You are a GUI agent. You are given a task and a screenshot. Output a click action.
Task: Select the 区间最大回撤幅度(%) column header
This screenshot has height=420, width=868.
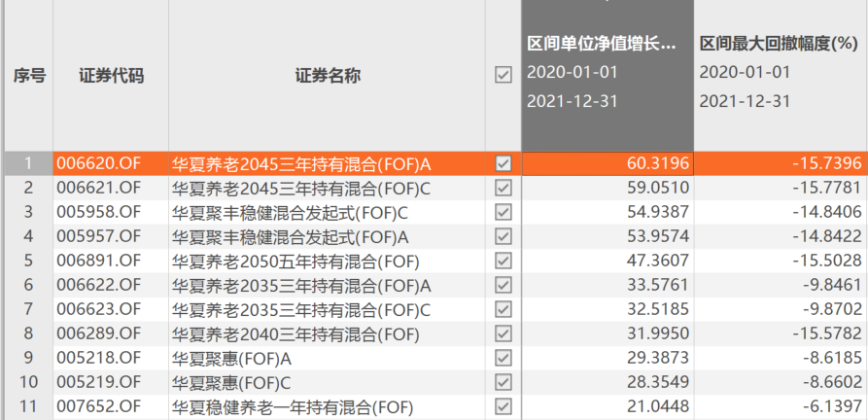[779, 45]
